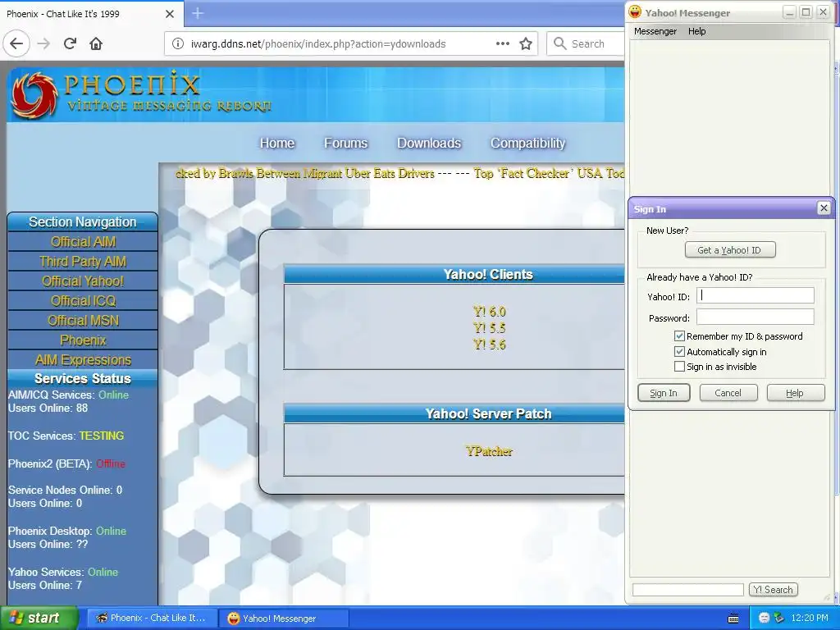This screenshot has height=630, width=840.
Task: Go to the browser home page icon
Action: [x=96, y=43]
